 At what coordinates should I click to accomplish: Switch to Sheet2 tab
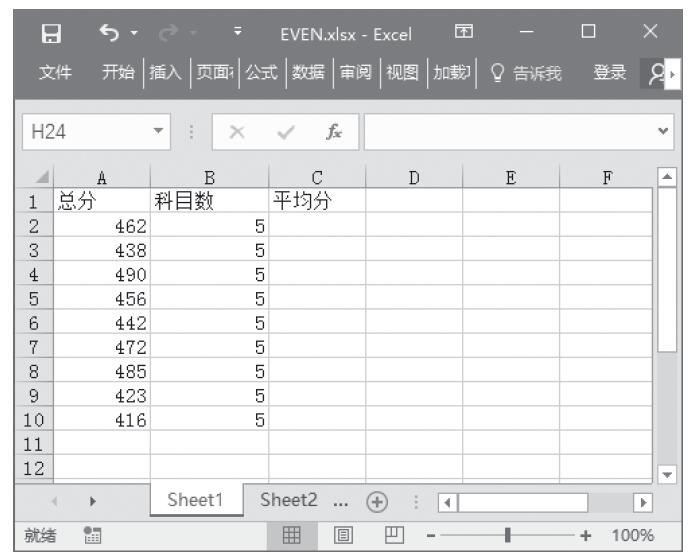coord(288,500)
